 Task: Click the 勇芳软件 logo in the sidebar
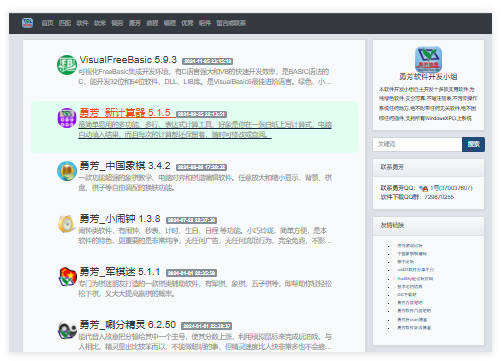[x=428, y=59]
